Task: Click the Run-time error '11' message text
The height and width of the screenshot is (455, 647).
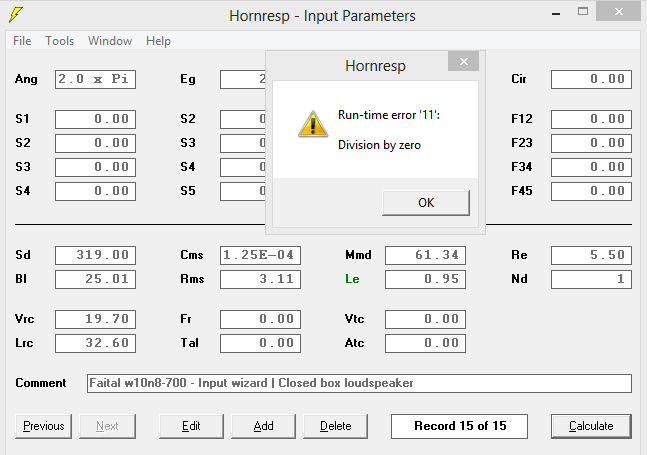Action: [x=389, y=115]
